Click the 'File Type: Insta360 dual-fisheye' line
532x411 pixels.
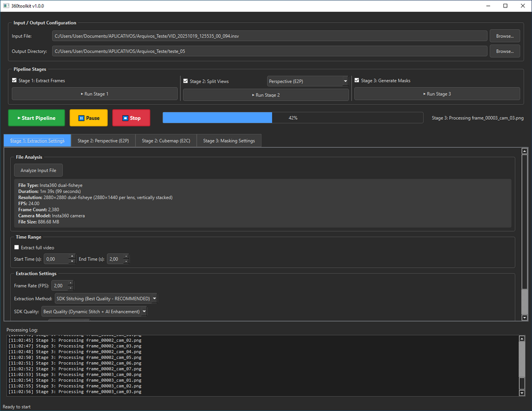point(50,185)
